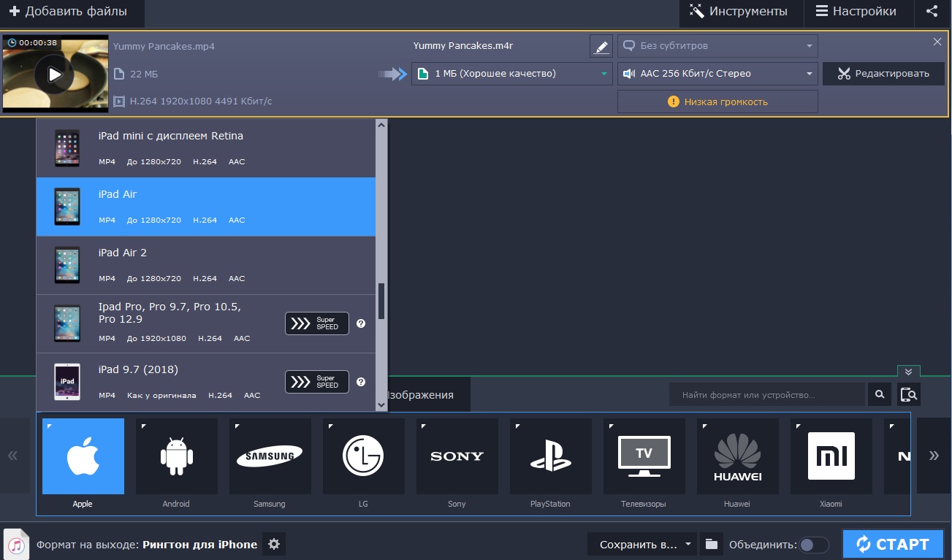Open the Настройки menu
Image resolution: width=952 pixels, height=560 pixels.
856,12
